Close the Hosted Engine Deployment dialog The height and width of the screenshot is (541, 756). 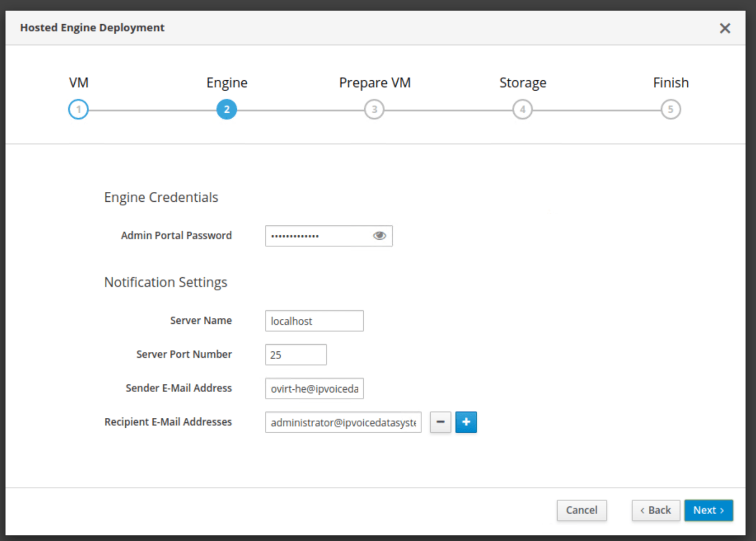pos(725,28)
